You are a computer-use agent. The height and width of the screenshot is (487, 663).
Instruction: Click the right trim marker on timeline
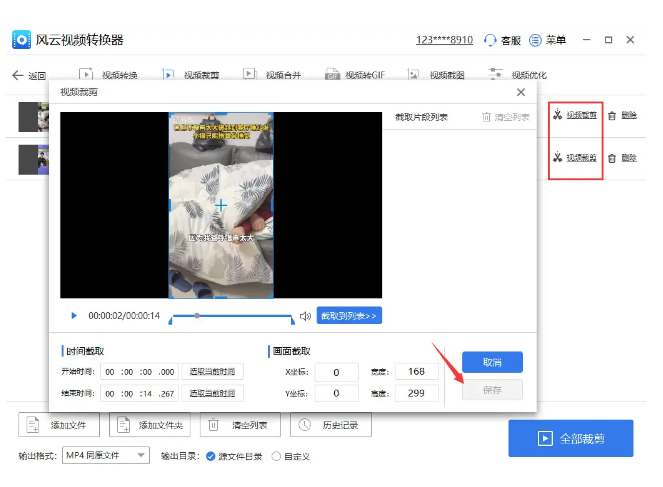(x=293, y=321)
